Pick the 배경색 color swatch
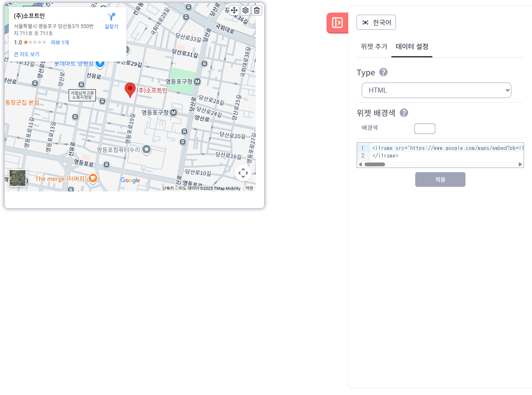 (x=425, y=129)
